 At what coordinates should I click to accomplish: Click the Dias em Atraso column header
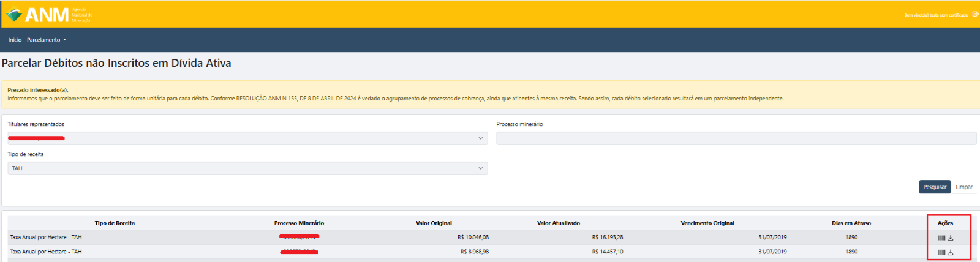click(x=851, y=223)
